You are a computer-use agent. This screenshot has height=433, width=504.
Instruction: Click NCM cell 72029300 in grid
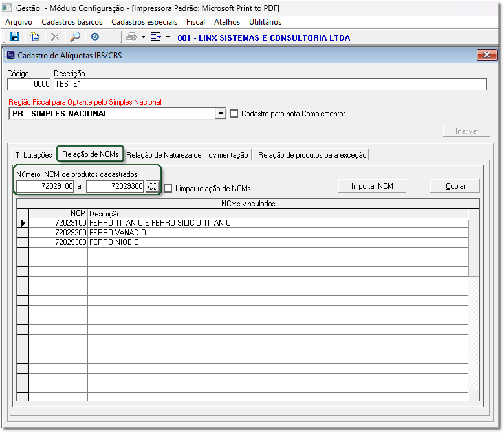(x=58, y=242)
